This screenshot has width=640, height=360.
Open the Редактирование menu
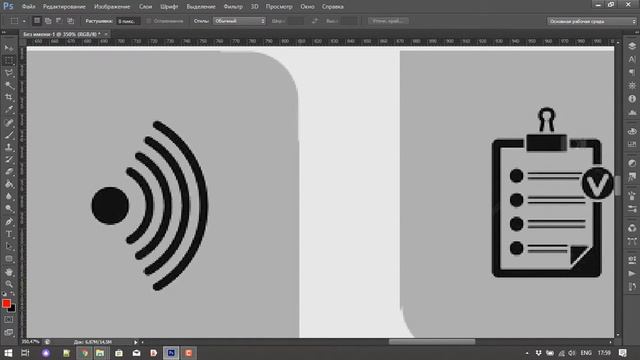click(64, 7)
